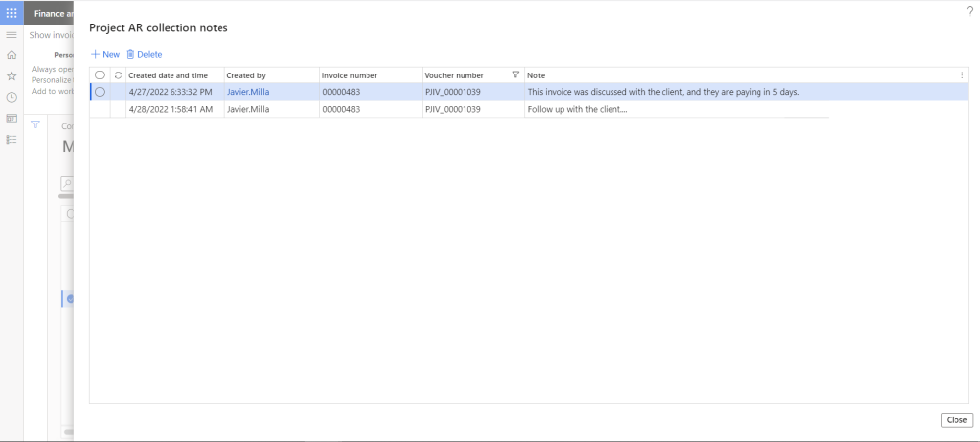This screenshot has width=980, height=442.
Task: Open Favorites star in the sidebar
Action: point(11,76)
